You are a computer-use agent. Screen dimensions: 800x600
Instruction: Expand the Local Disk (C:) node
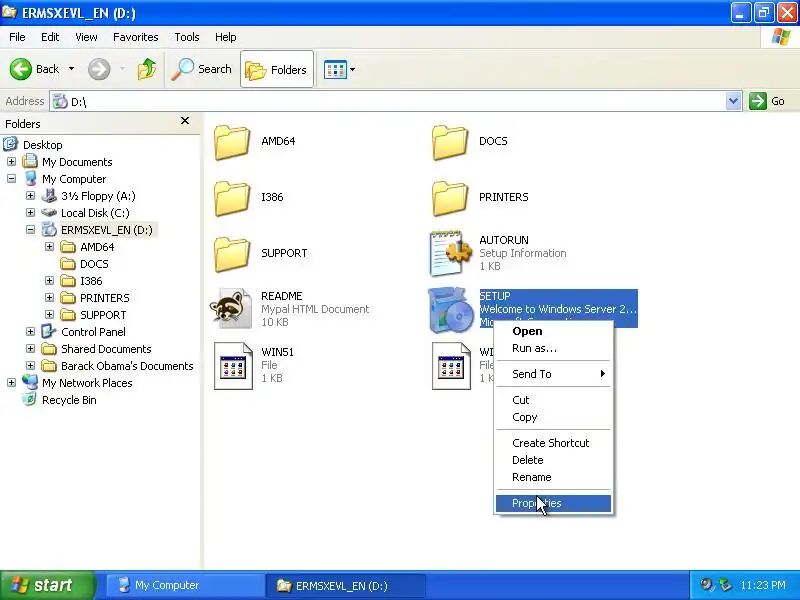30,212
